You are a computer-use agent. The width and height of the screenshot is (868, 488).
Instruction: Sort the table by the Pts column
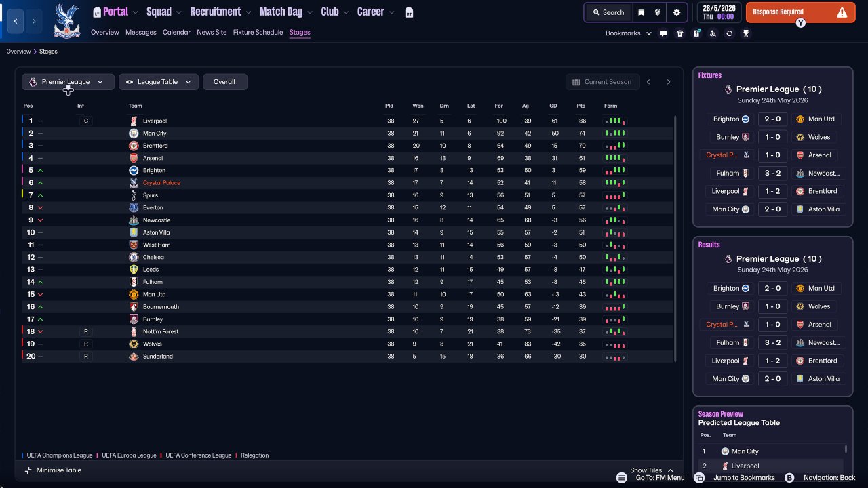pos(580,106)
